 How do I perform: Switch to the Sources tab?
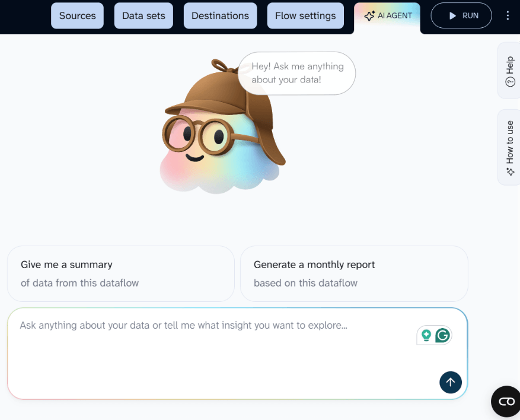77,15
